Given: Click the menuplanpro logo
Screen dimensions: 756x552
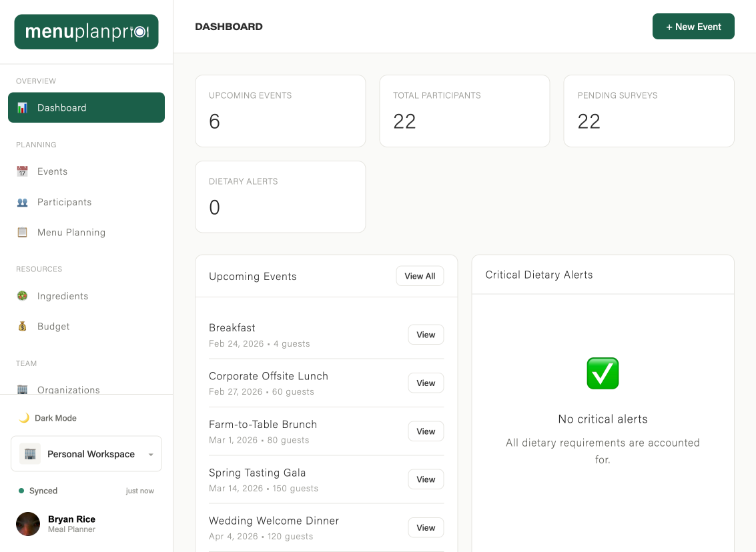Looking at the screenshot, I should tap(86, 31).
